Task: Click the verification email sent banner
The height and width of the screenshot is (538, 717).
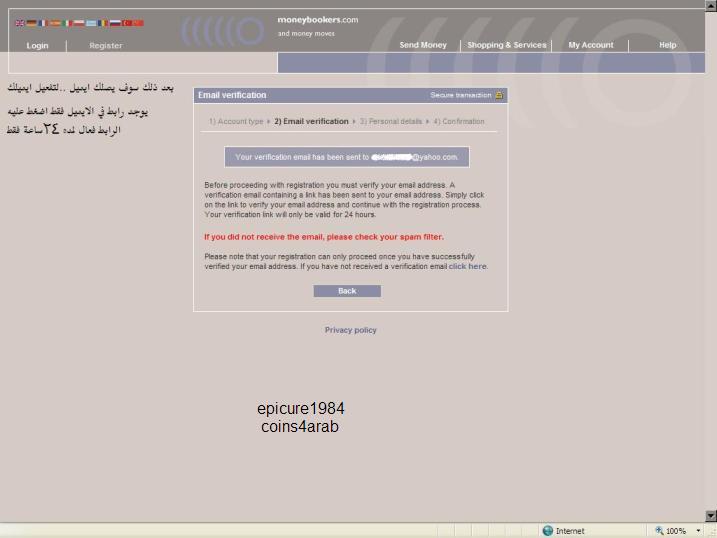Action: point(347,157)
